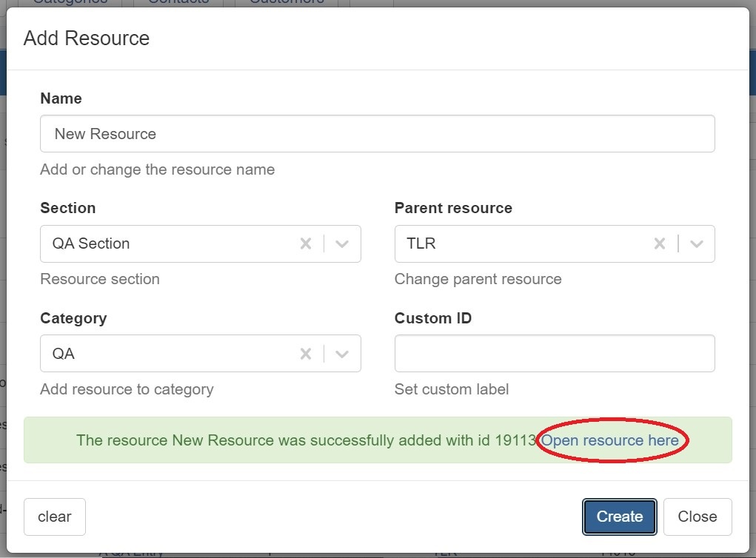Follow the 'Open resource here' link
This screenshot has height=558, width=756.
click(x=609, y=440)
